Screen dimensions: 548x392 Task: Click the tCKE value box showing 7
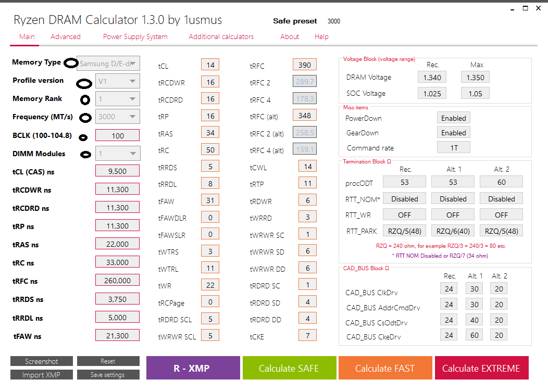(307, 335)
